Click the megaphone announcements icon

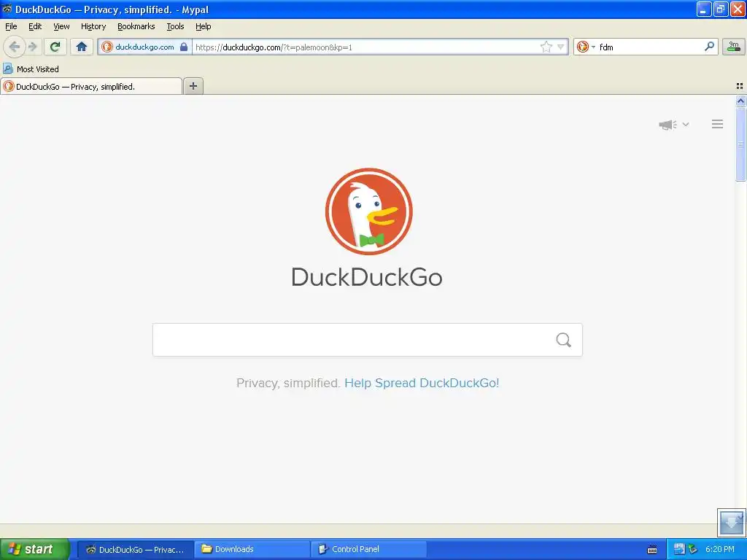(668, 125)
